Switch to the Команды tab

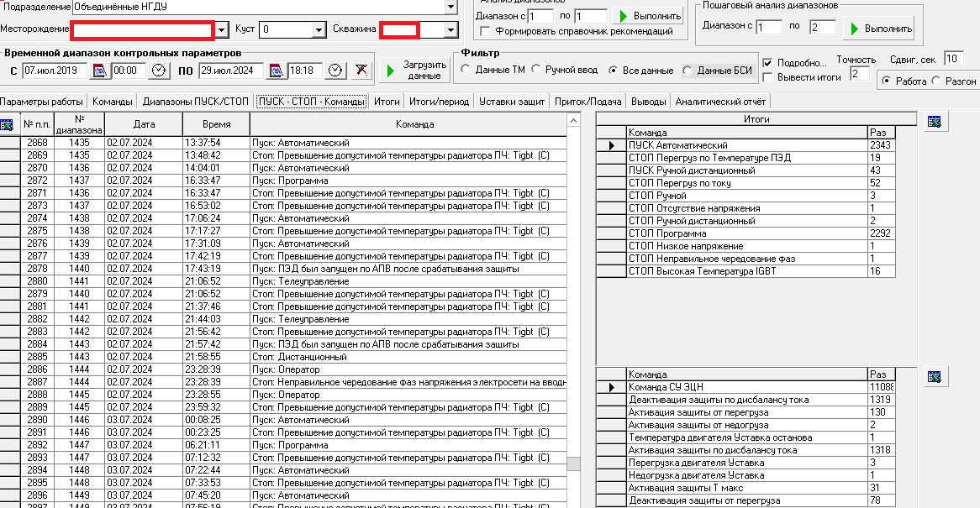pos(113,101)
